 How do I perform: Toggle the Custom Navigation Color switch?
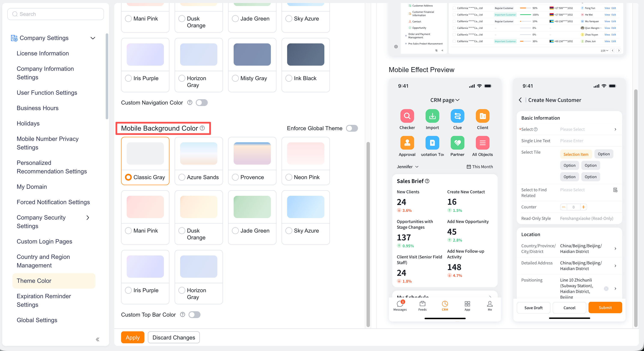202,102
